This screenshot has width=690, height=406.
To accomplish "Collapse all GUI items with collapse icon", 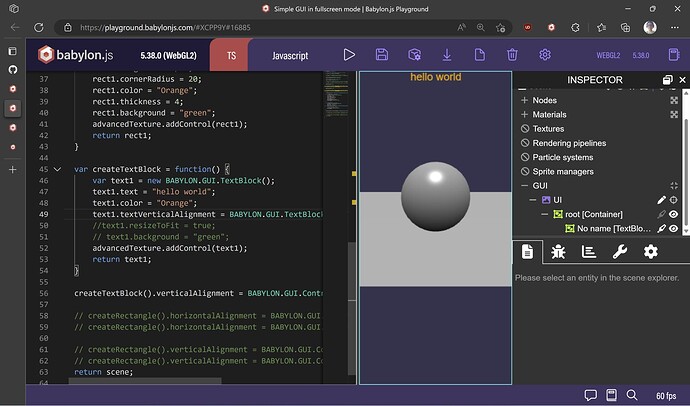I will [674, 186].
